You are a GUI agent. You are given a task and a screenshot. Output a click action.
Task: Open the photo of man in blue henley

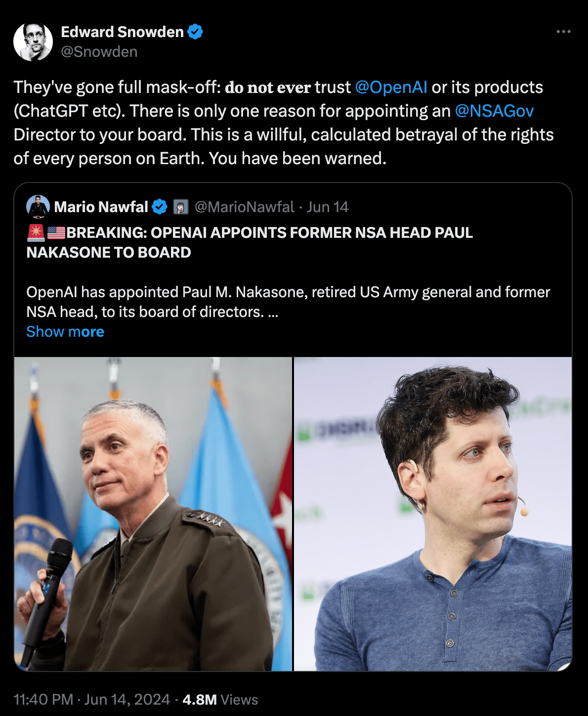(433, 514)
